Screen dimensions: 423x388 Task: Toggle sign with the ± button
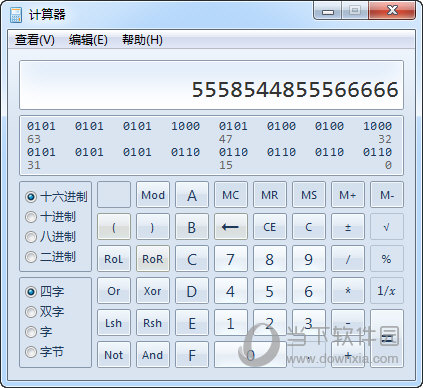point(348,227)
